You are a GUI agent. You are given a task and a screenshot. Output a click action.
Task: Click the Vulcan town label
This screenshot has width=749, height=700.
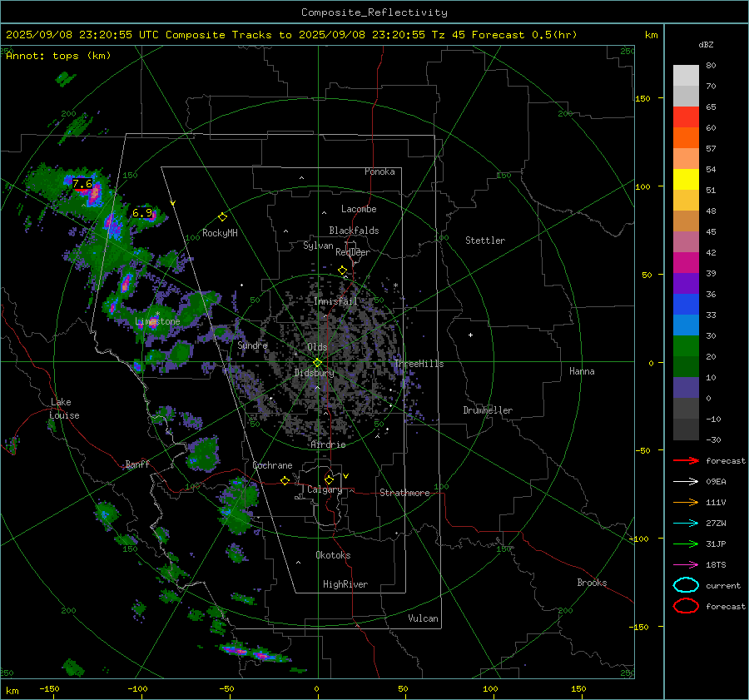click(x=424, y=618)
